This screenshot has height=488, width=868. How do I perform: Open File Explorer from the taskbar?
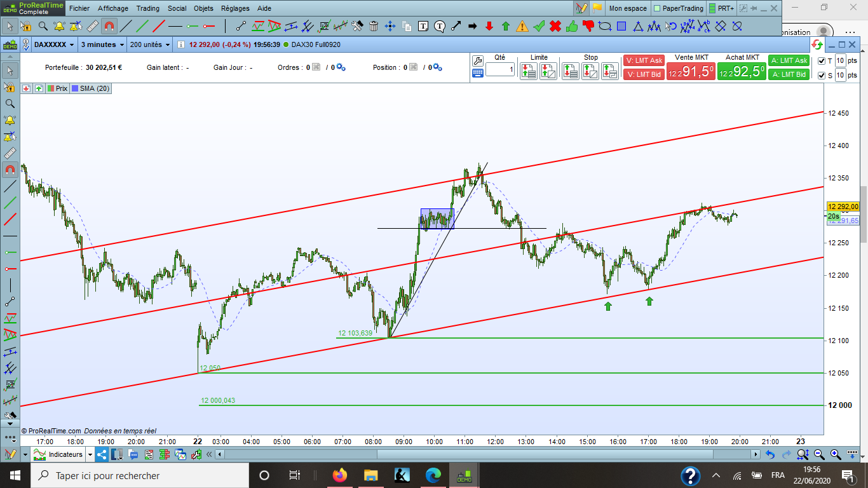(x=371, y=475)
